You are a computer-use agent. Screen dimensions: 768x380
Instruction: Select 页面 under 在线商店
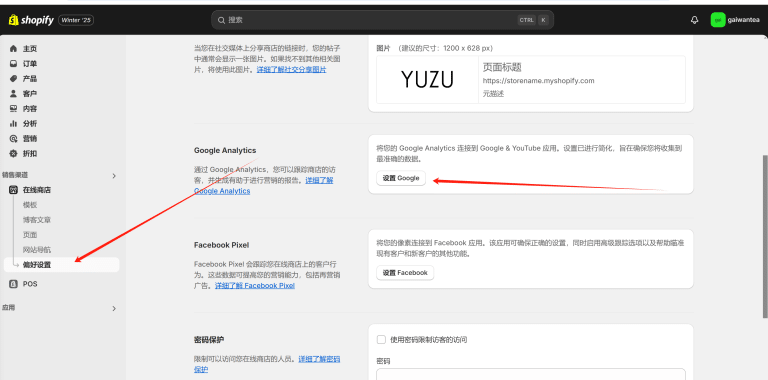[30, 235]
